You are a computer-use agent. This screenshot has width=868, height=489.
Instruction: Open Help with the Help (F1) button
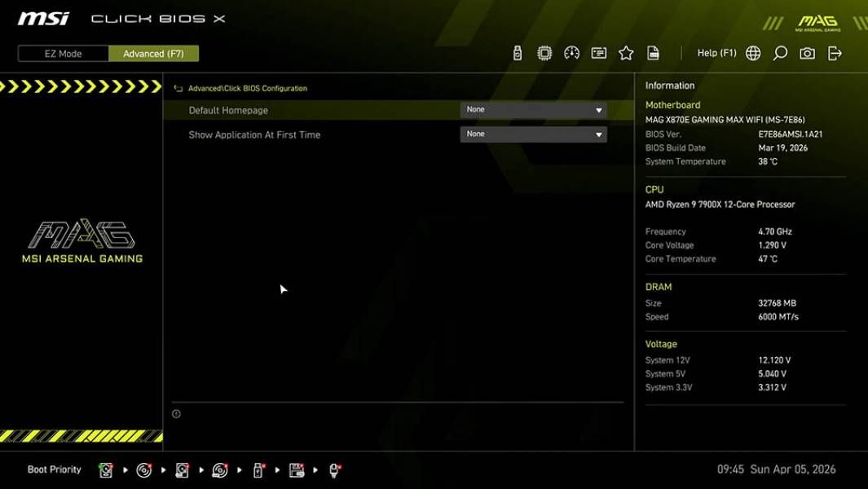coord(716,52)
